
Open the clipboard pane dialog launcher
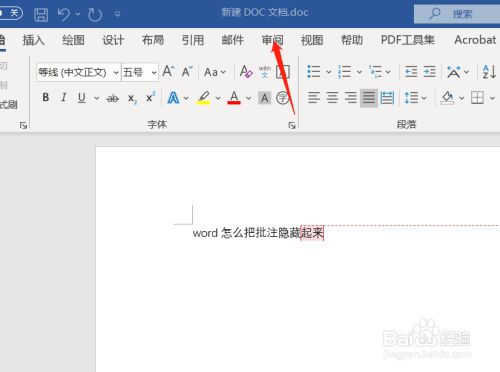(23, 125)
